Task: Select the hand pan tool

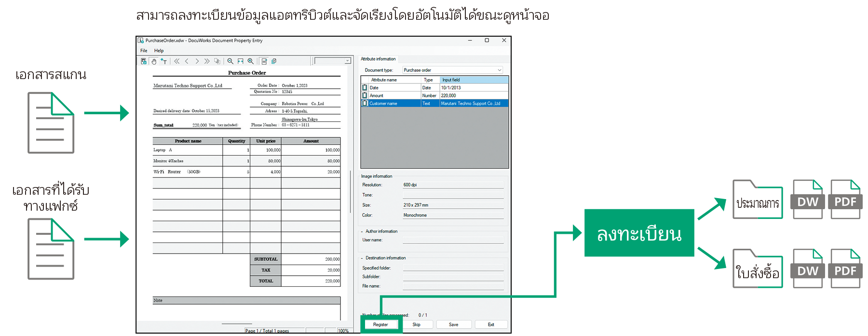Action: pyautogui.click(x=154, y=61)
